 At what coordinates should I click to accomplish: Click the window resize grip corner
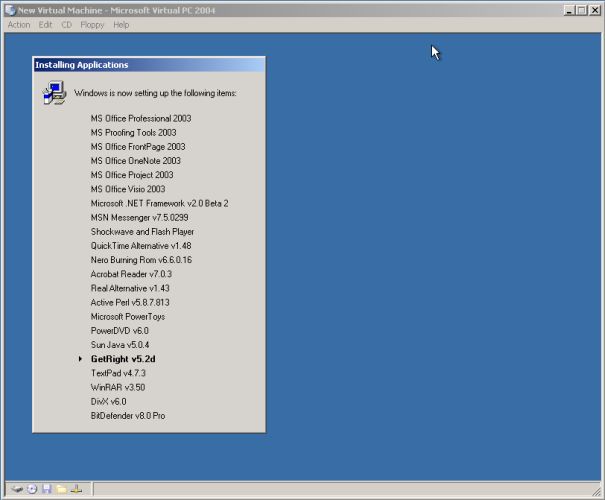[x=597, y=491]
